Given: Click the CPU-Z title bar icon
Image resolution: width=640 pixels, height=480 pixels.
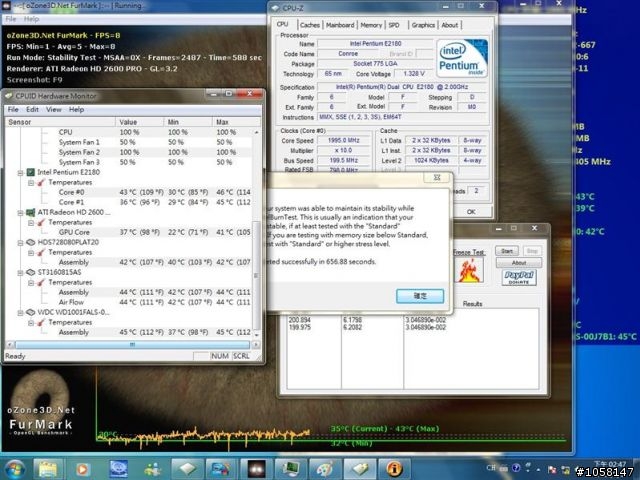Looking at the screenshot, I should pos(276,8).
